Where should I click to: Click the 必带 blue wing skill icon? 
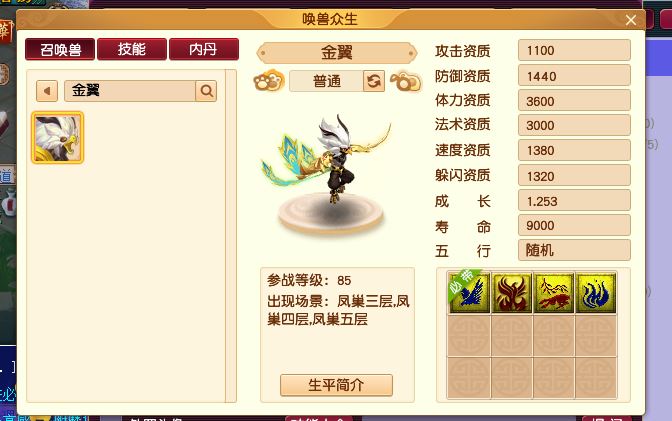[469, 293]
